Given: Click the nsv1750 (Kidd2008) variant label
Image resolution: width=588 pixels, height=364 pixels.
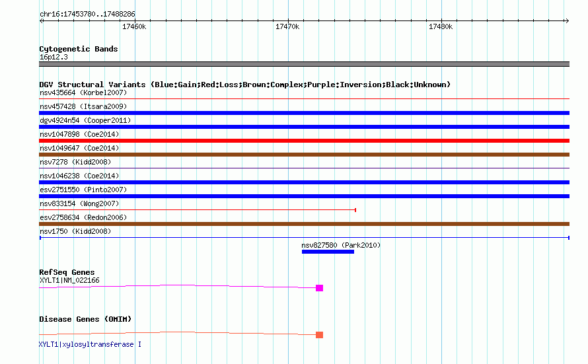Looking at the screenshot, I should coord(75,231).
